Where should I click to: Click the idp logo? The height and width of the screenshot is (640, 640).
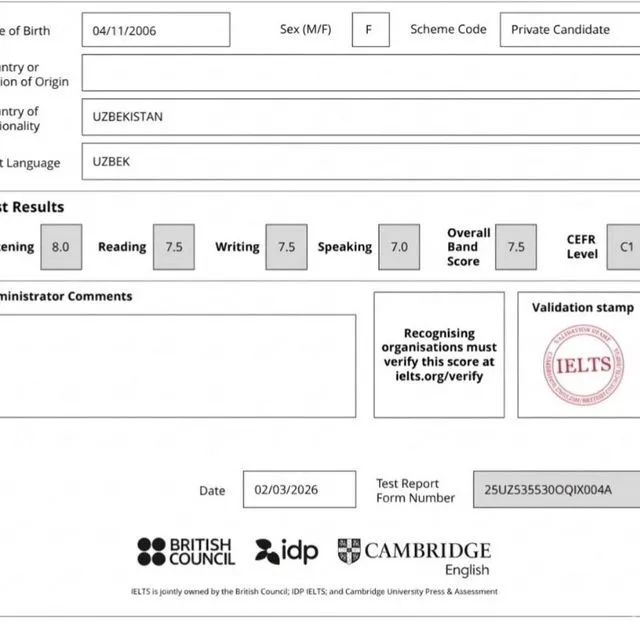coord(287,551)
